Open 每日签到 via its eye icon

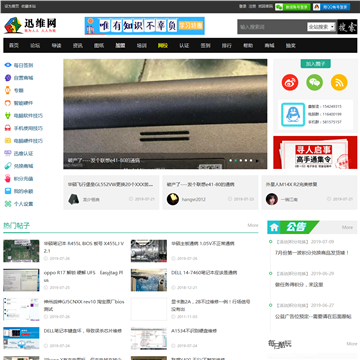8,65
